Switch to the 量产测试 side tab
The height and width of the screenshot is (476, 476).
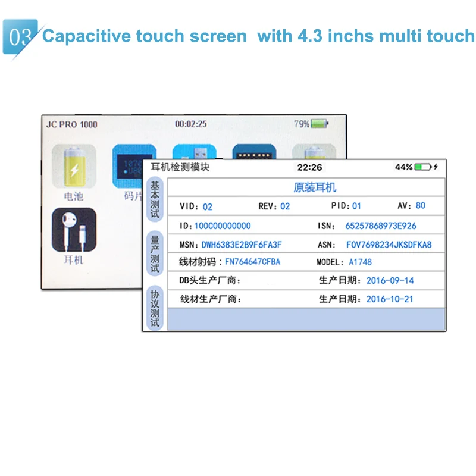(155, 254)
